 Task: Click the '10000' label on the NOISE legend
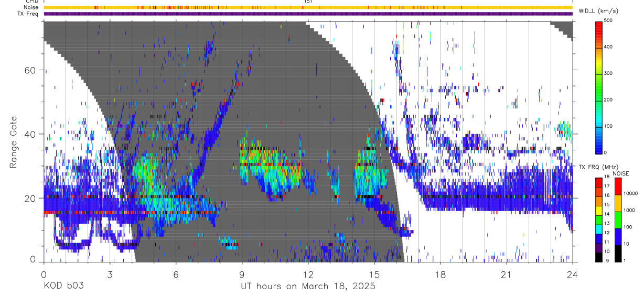pyautogui.click(x=630, y=194)
